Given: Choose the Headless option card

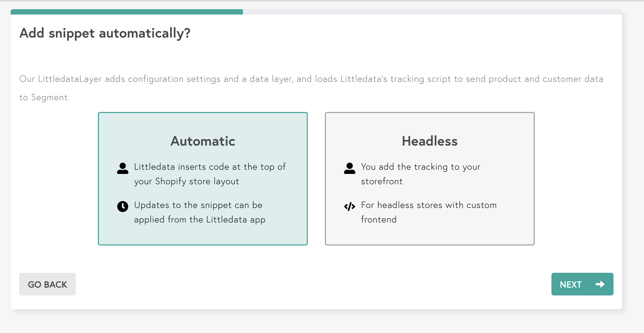Looking at the screenshot, I should 430,179.
